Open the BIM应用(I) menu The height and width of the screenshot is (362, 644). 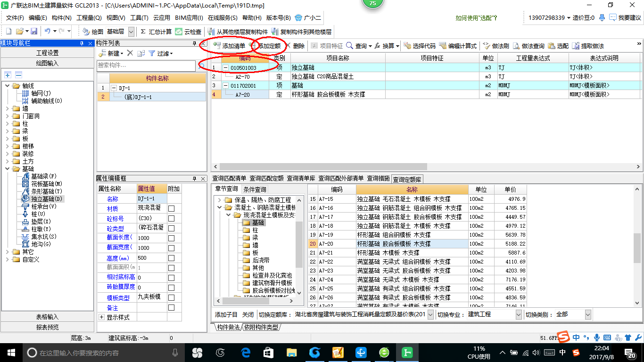pyautogui.click(x=189, y=18)
